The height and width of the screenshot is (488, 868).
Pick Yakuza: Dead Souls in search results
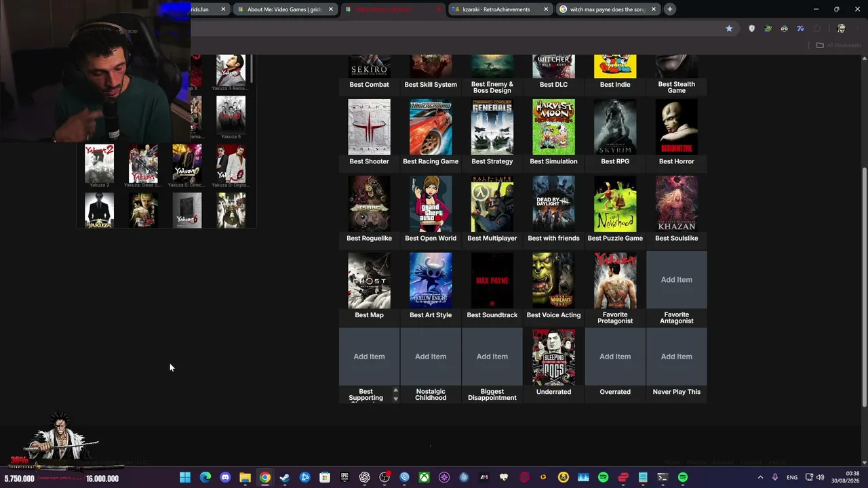[143, 163]
